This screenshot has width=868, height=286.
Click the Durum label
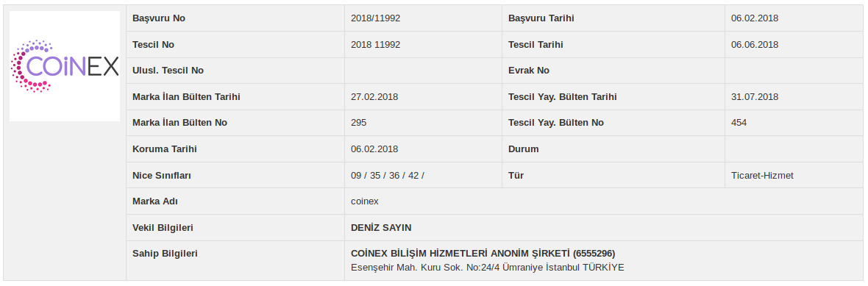[523, 149]
